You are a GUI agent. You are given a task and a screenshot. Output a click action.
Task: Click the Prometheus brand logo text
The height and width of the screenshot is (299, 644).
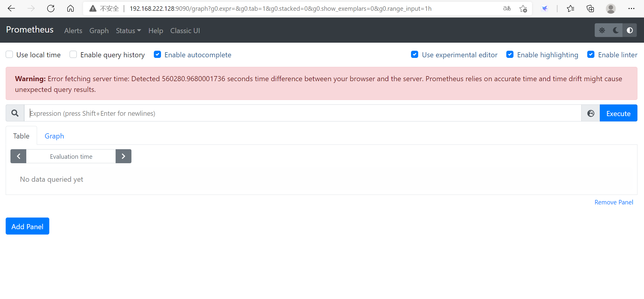pyautogui.click(x=30, y=30)
